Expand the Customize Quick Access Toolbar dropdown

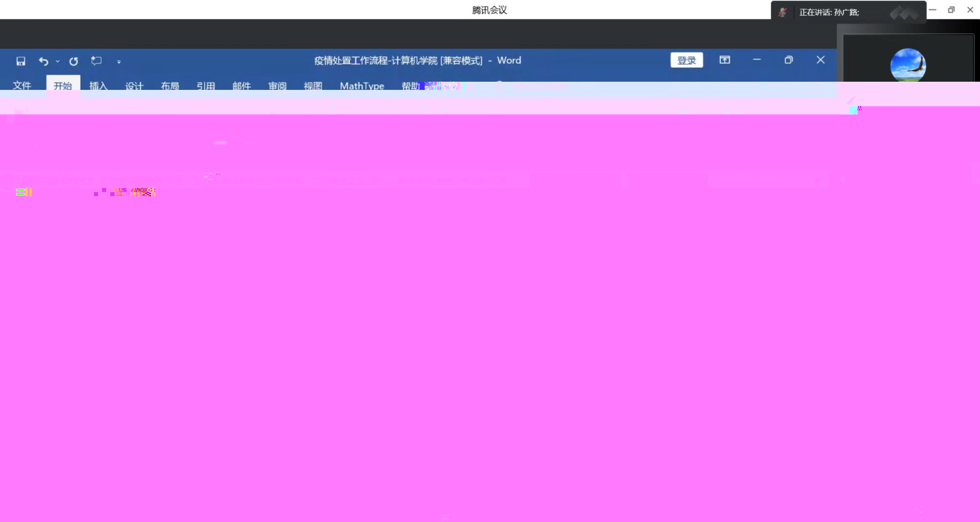119,62
